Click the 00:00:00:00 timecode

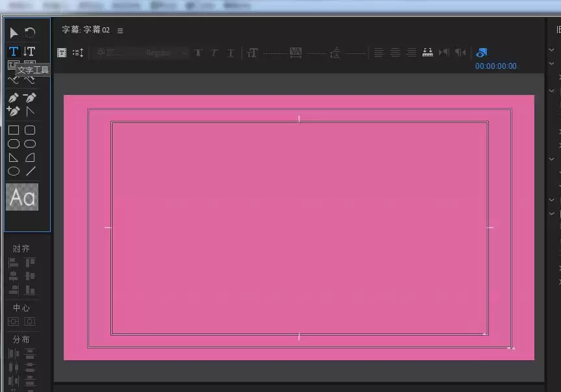(495, 66)
